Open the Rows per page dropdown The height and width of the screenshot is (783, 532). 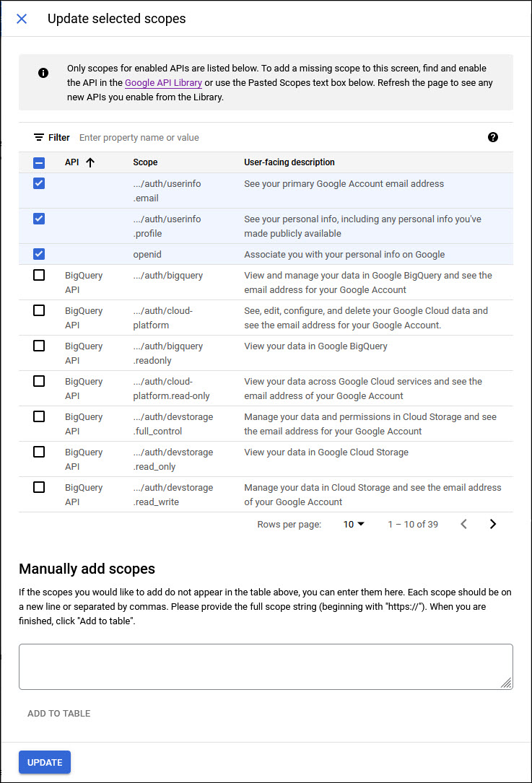point(352,524)
